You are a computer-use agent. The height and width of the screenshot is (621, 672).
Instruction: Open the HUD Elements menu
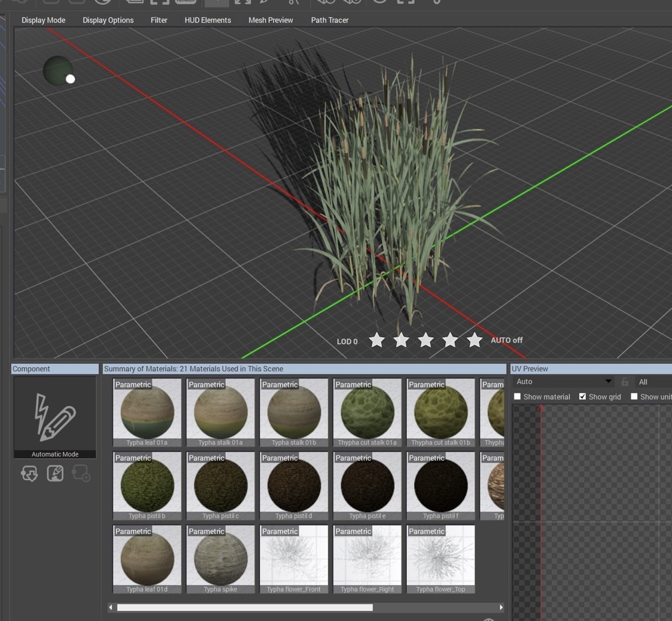[x=208, y=20]
